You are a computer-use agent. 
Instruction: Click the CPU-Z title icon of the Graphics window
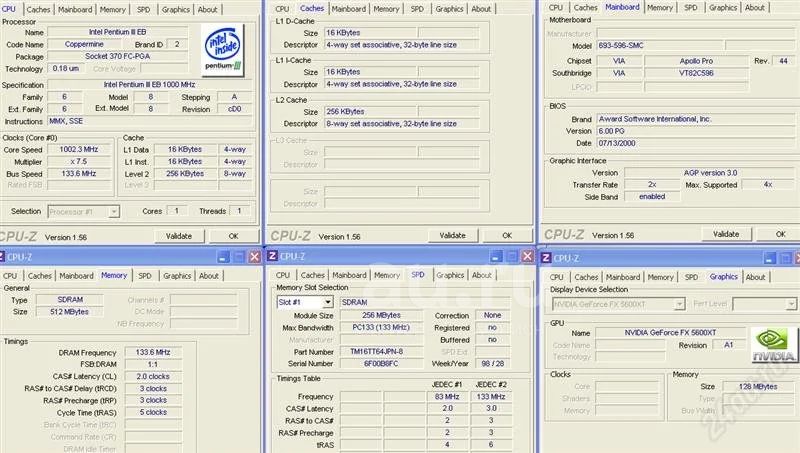[x=546, y=258]
